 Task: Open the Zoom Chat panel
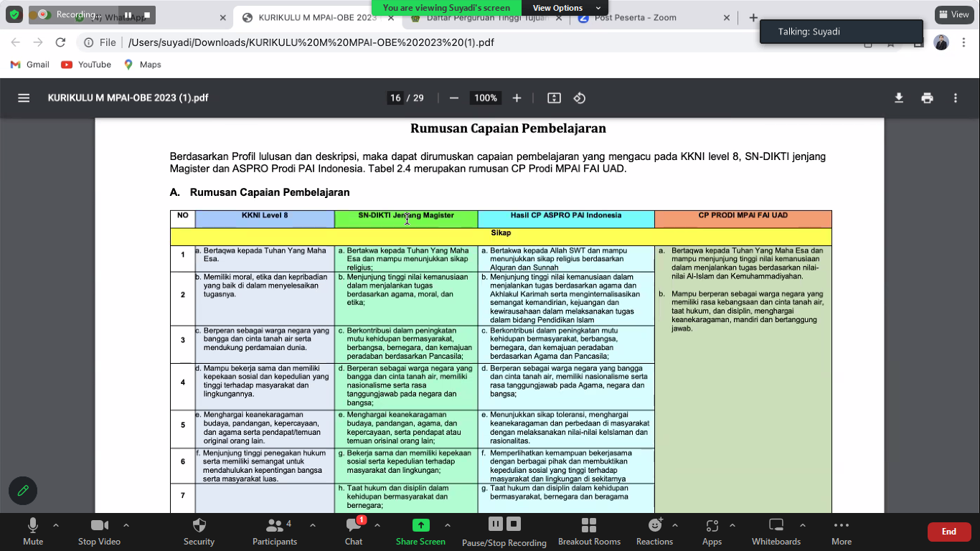pos(354,532)
